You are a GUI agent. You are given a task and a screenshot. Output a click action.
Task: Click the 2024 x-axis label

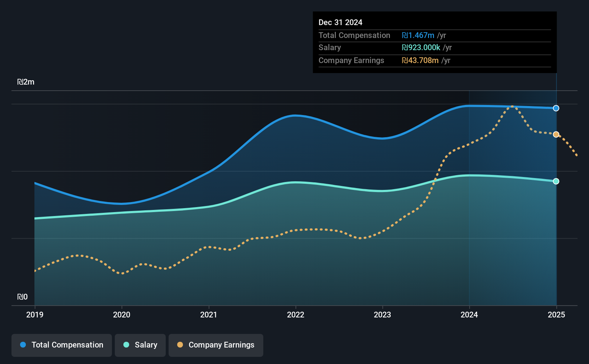tap(469, 315)
